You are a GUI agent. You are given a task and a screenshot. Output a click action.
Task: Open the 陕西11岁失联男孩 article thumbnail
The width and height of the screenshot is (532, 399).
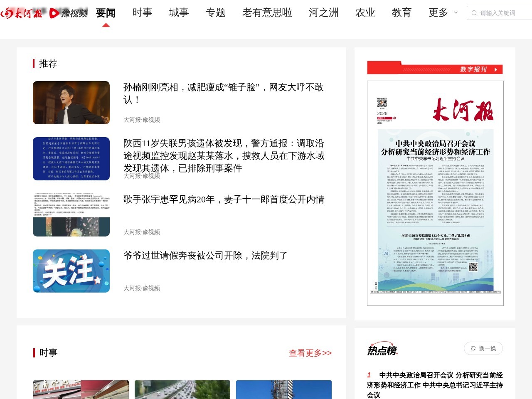click(x=71, y=159)
